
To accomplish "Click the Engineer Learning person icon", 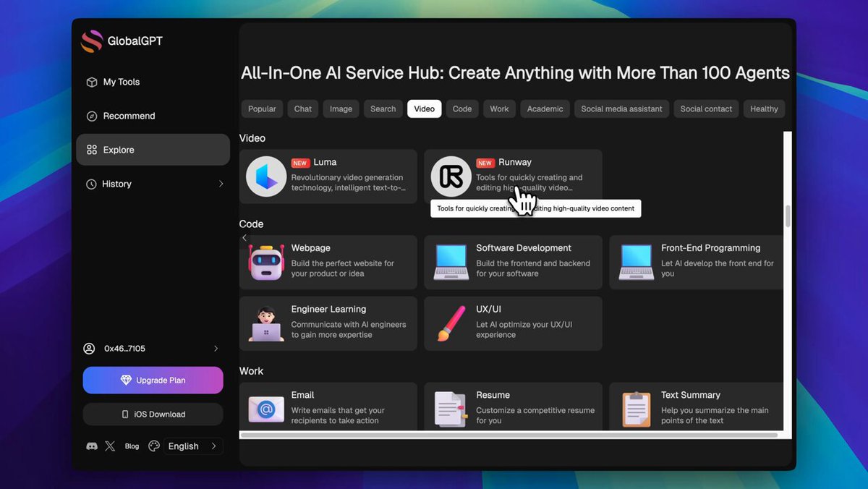I will tap(266, 323).
